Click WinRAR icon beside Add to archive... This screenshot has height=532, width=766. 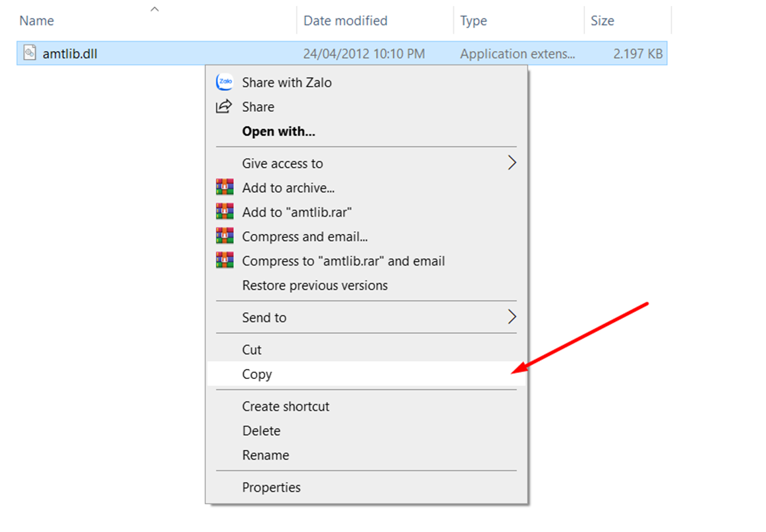click(x=225, y=187)
